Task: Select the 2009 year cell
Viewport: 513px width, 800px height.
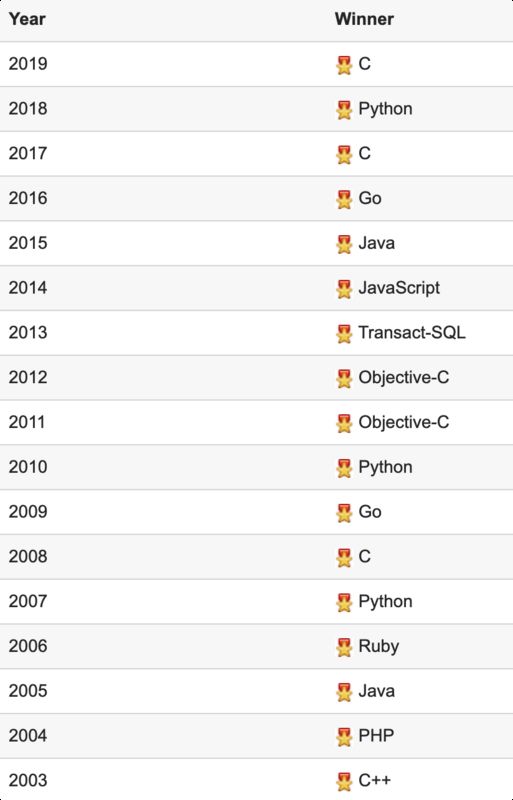Action: tap(28, 511)
